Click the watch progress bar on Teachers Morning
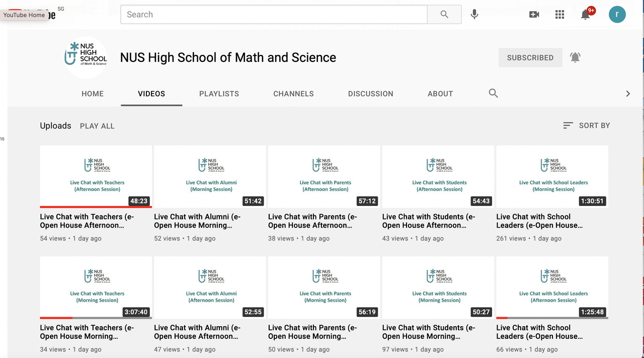The image size is (644, 358). 96,318
